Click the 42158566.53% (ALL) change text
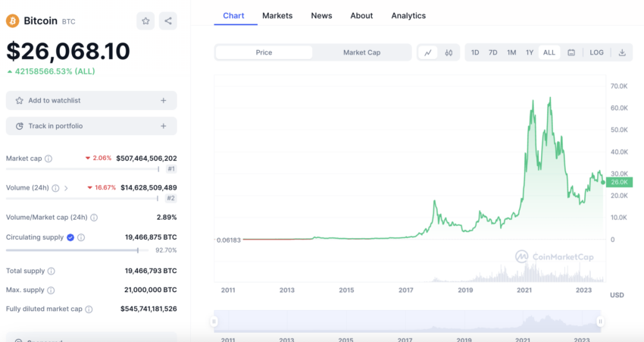The image size is (644, 342). tap(55, 71)
